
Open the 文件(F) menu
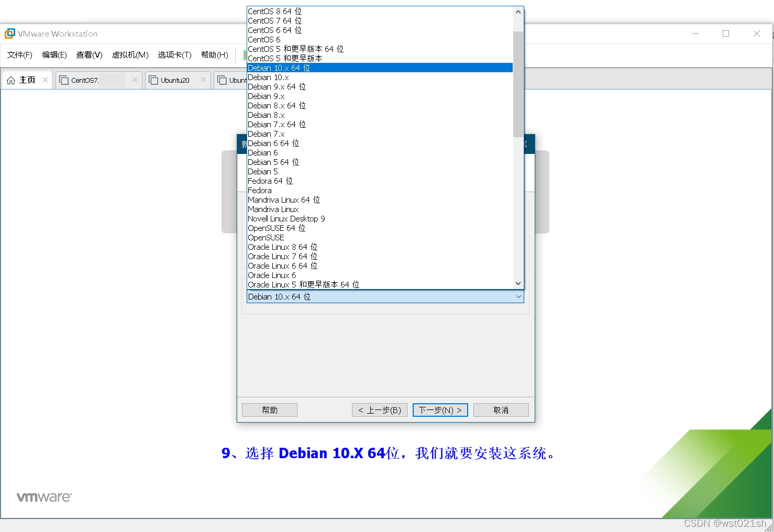(x=19, y=54)
